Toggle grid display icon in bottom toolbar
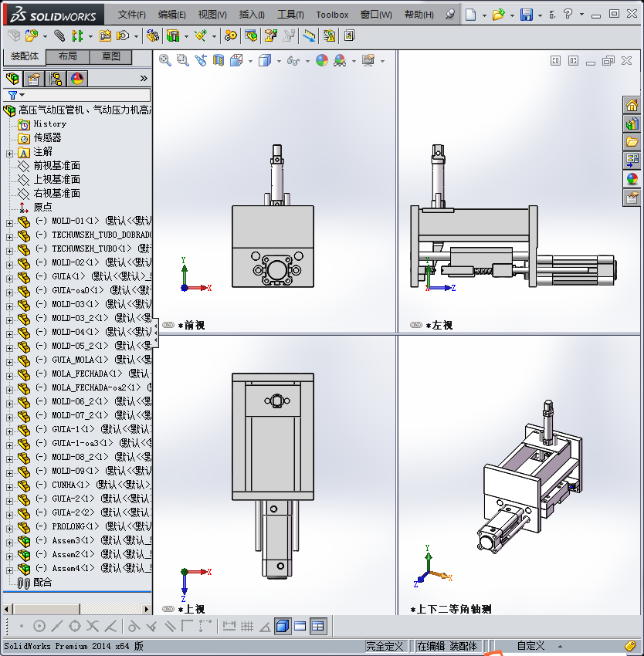This screenshot has width=644, height=656. coord(247,627)
